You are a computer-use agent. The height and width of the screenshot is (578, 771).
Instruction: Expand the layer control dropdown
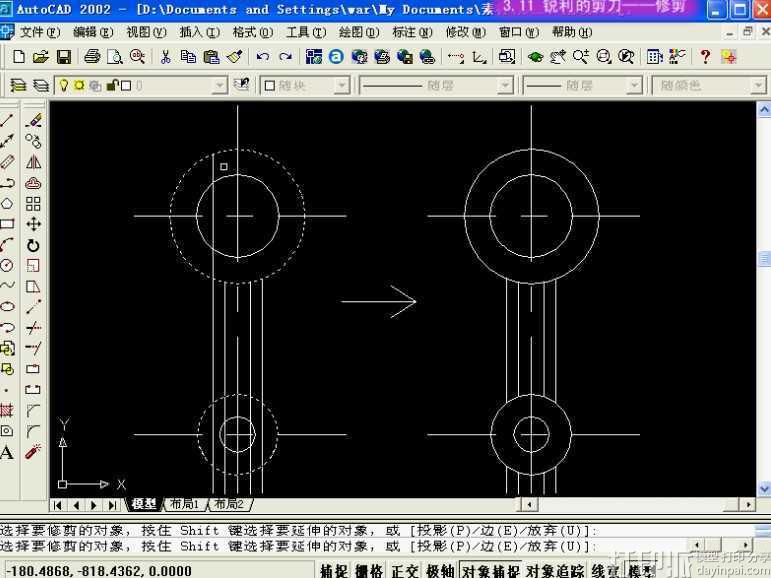click(x=219, y=86)
